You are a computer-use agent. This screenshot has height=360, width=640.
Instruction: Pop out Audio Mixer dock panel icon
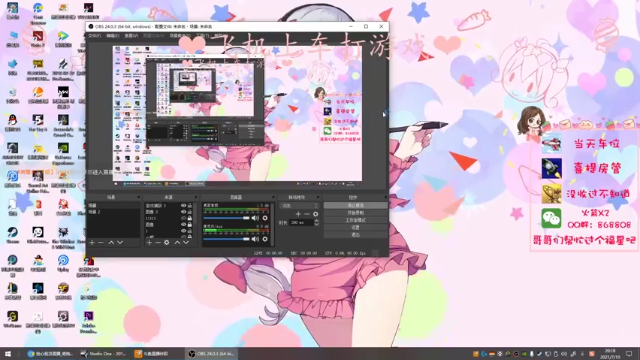272,197
